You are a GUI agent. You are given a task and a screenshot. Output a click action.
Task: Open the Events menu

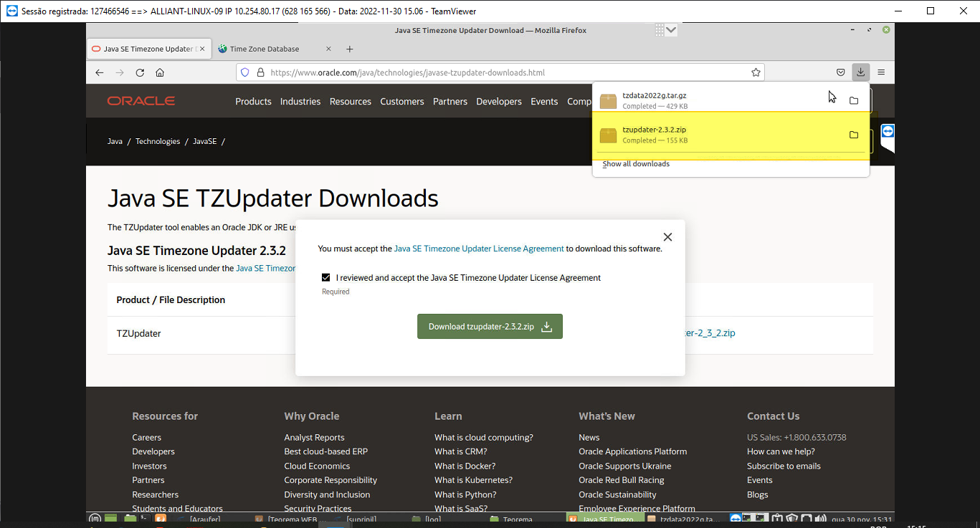tap(544, 102)
